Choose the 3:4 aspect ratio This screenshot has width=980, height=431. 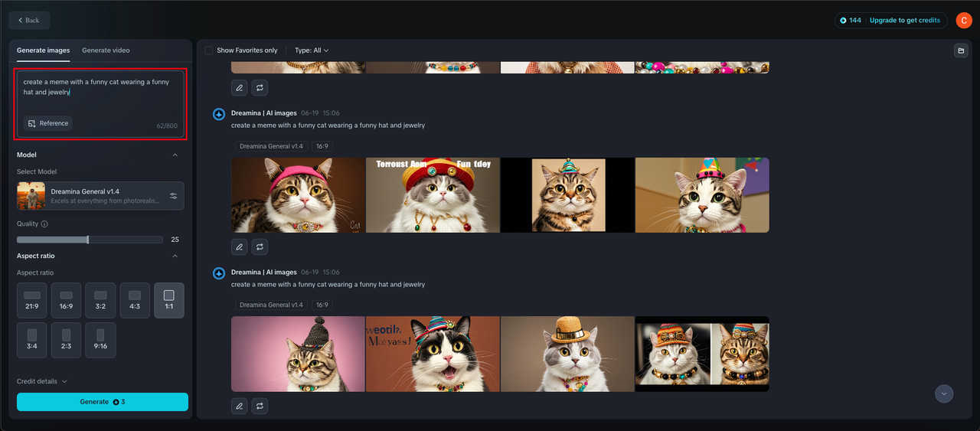pyautogui.click(x=32, y=340)
